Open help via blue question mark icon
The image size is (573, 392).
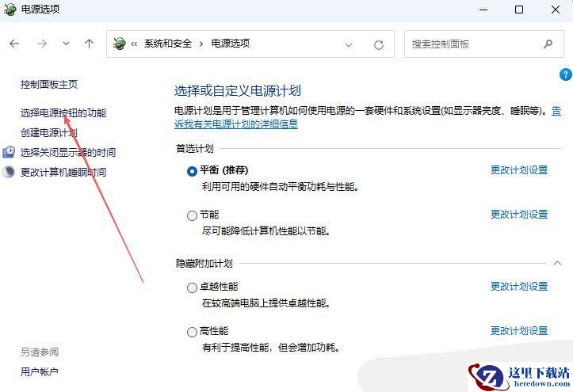[565, 74]
